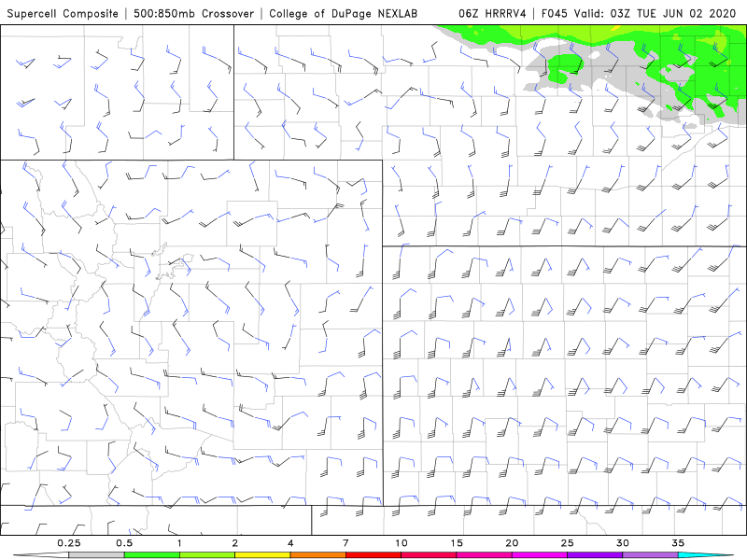Click the '500:850mb Crossover' header label
The width and height of the screenshot is (747, 560).
[193, 14]
